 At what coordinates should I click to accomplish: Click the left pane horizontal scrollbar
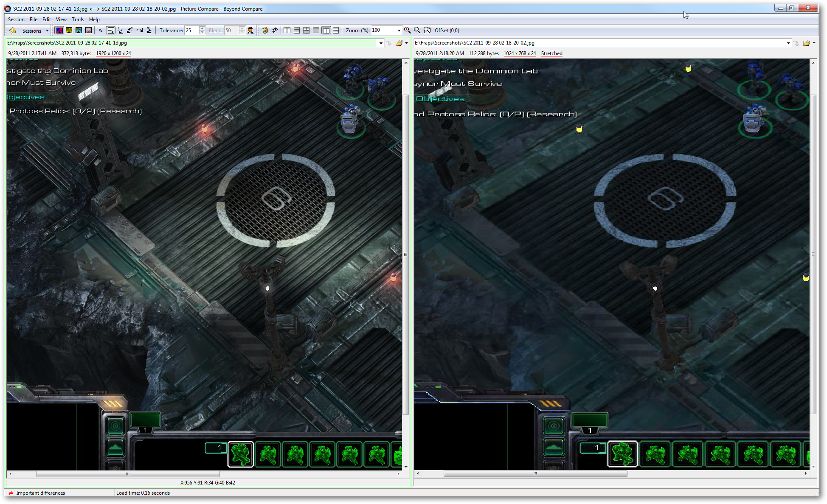[127, 474]
